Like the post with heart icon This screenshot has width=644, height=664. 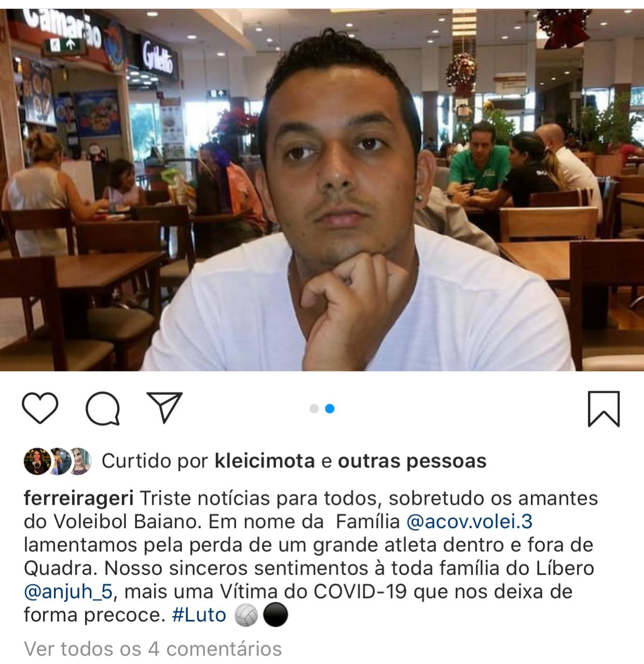[41, 408]
